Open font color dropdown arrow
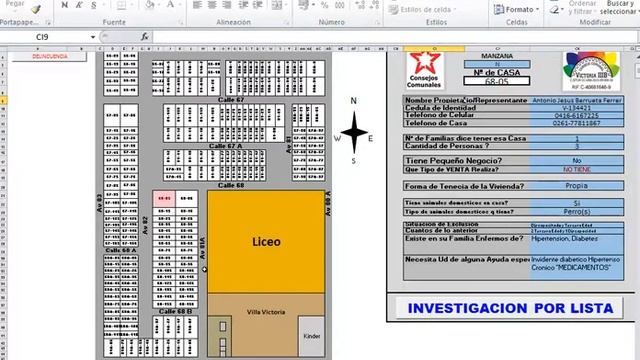This screenshot has width=640, height=360. [180, 5]
